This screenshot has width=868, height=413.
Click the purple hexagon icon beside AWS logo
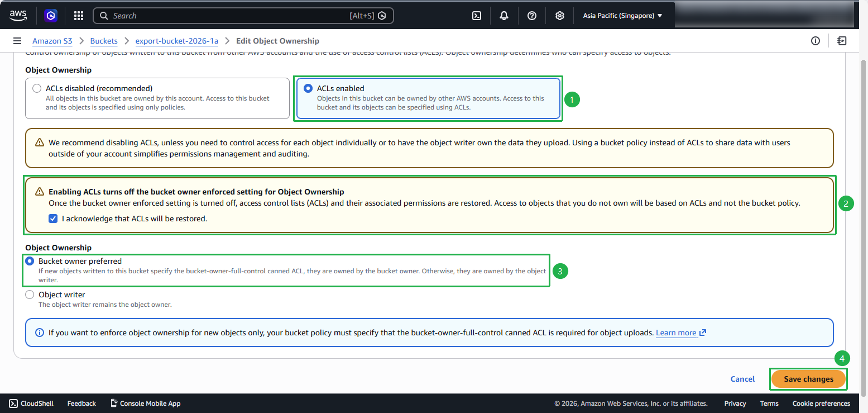[x=51, y=16]
